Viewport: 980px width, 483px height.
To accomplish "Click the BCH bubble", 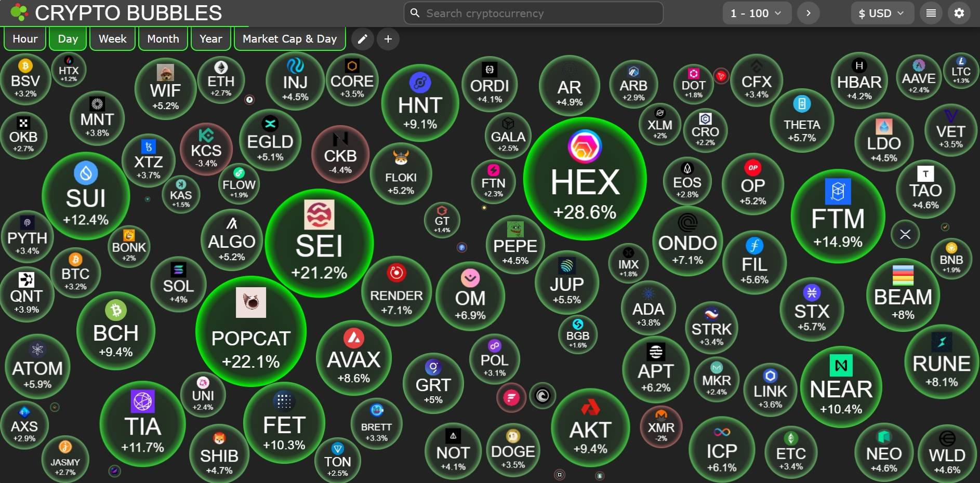I will click(x=116, y=331).
